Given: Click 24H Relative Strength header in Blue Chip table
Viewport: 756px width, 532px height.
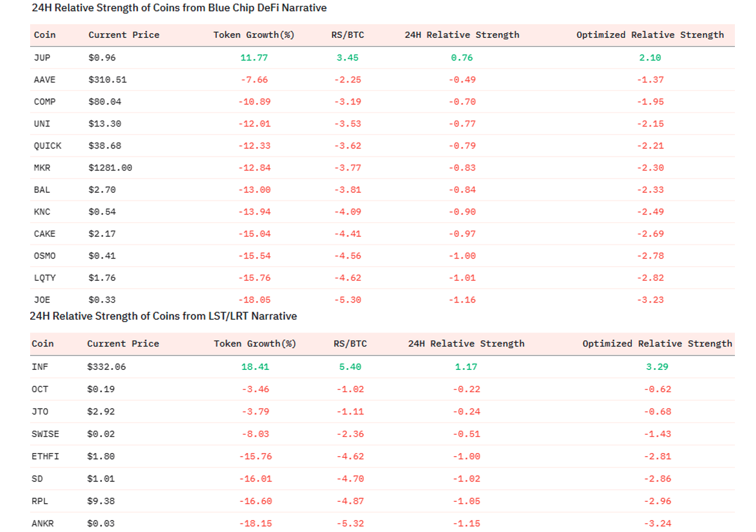Looking at the screenshot, I should click(x=462, y=35).
